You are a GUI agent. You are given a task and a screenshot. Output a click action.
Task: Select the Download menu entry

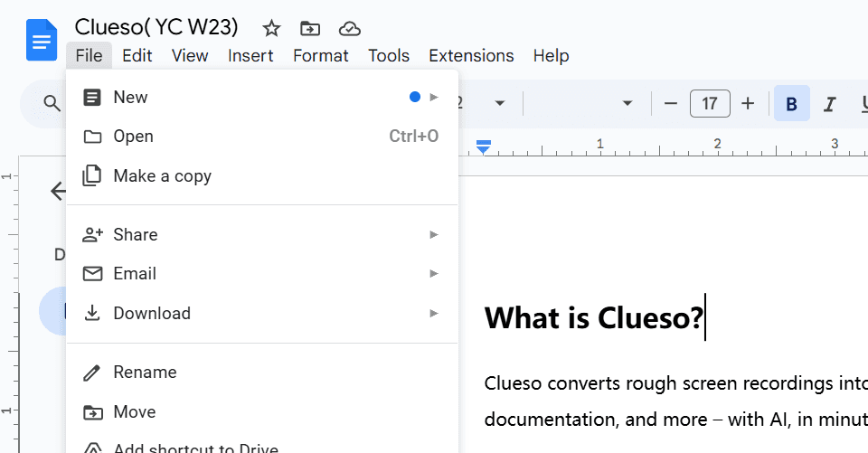click(x=262, y=314)
